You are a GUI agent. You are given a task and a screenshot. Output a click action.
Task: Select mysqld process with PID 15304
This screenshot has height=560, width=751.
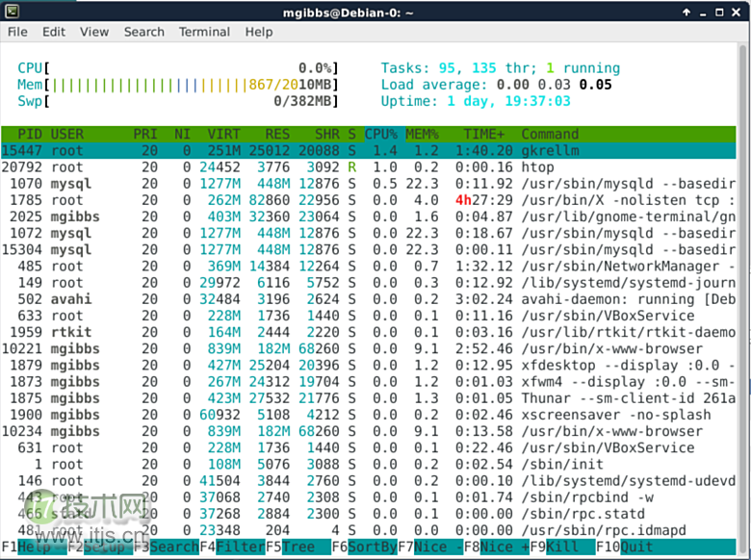coord(369,250)
